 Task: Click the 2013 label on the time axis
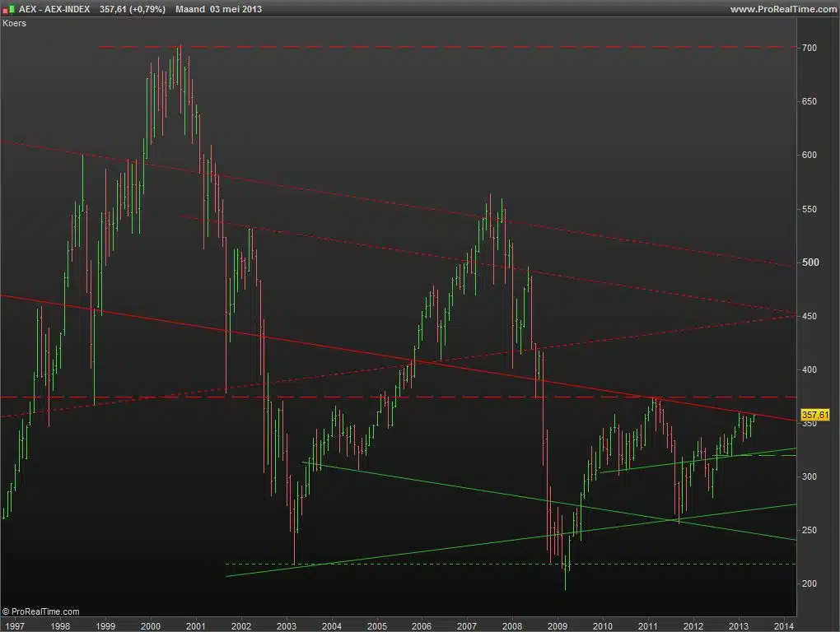[738, 625]
